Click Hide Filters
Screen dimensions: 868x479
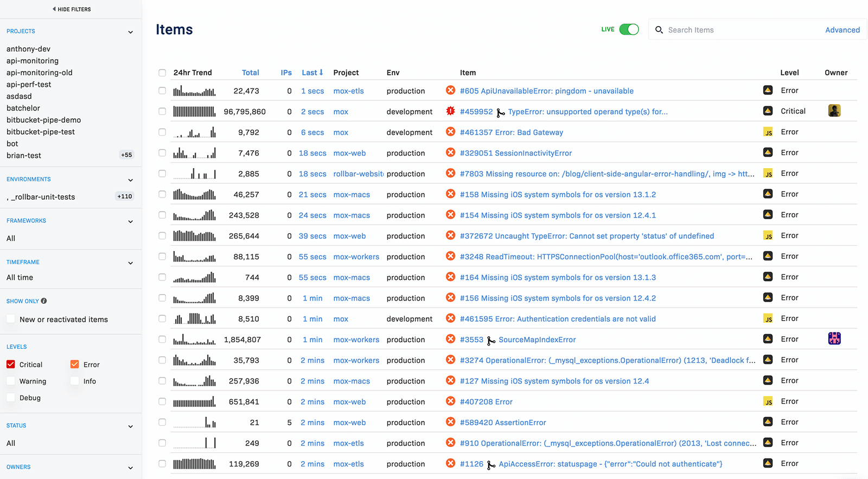71,9
